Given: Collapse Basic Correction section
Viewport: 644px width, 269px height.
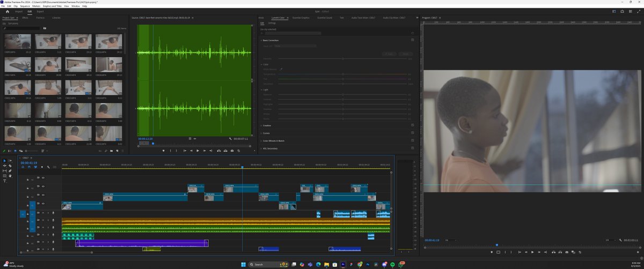Looking at the screenshot, I should click(261, 40).
